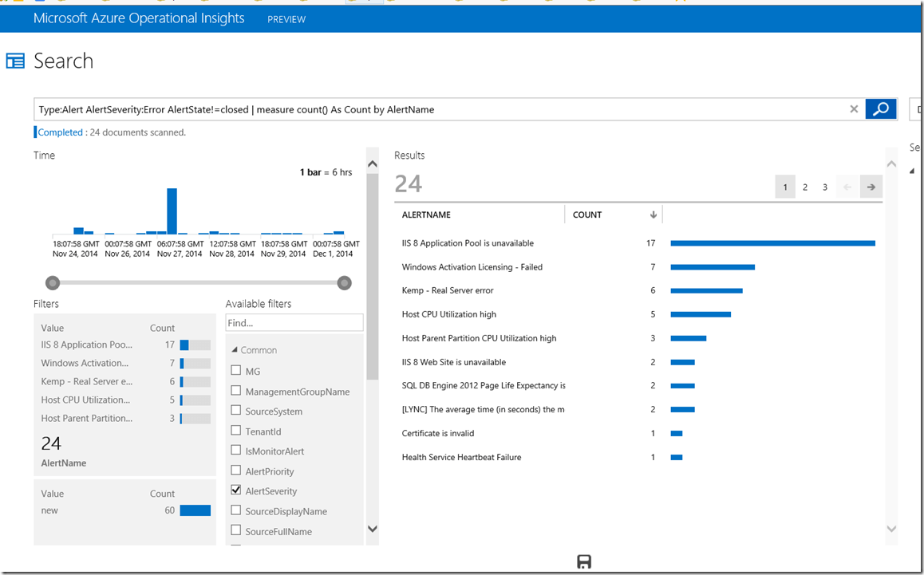Image resolution: width=924 pixels, height=575 pixels.
Task: Click the right time range slider handle
Action: point(345,282)
